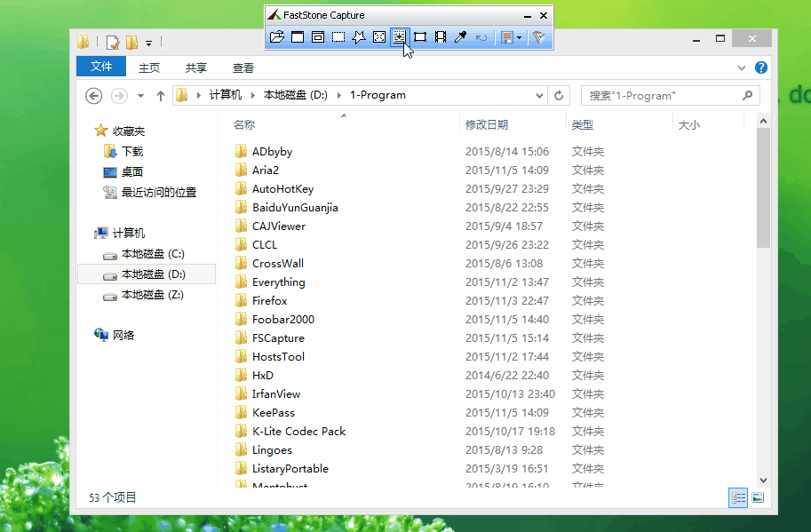Click the 搜索"1-Program" search box
This screenshot has height=532, width=811.
click(662, 96)
